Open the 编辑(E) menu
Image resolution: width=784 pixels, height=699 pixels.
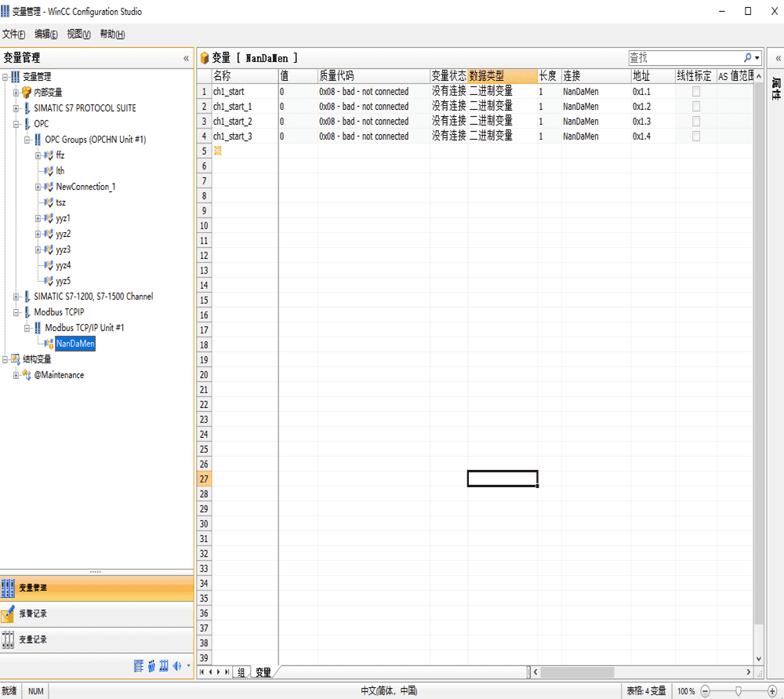coord(46,35)
